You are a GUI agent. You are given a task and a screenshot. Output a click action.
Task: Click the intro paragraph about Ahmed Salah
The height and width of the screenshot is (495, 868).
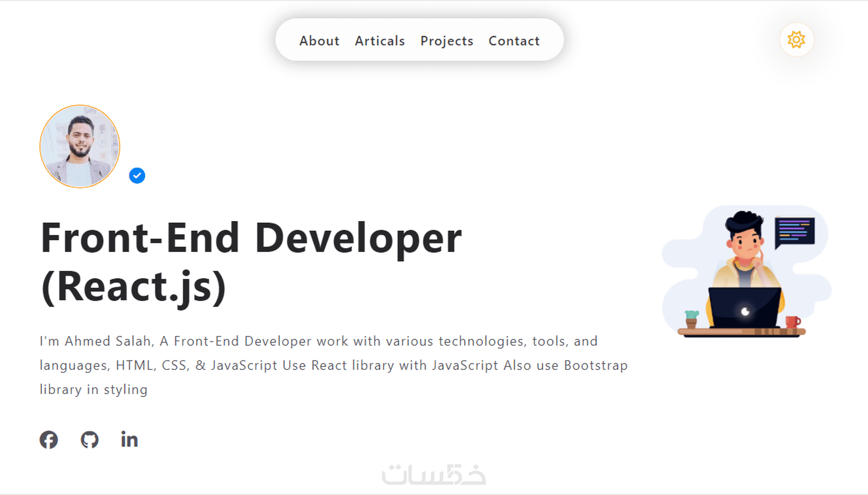(332, 365)
